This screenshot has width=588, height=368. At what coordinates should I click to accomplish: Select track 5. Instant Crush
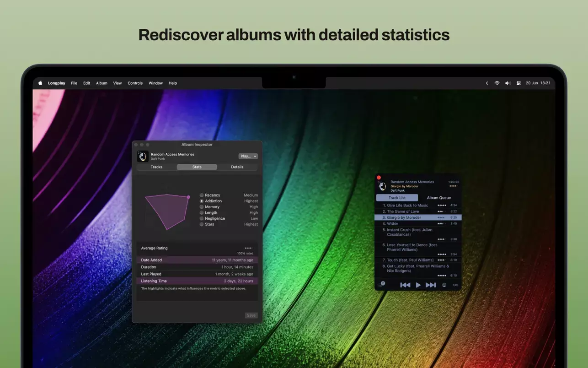coord(418,234)
